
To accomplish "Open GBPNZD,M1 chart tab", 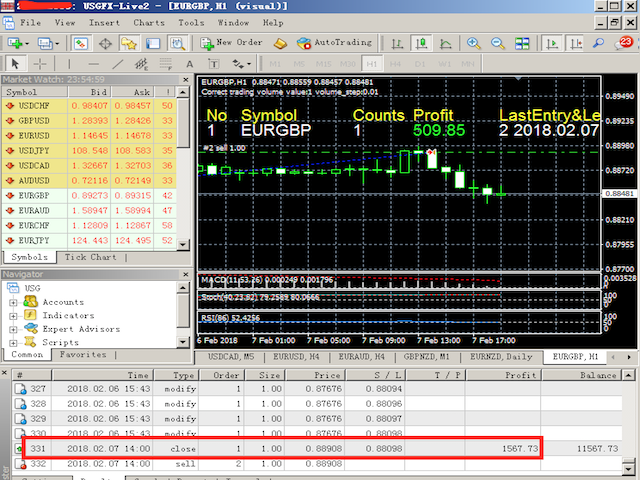I will coord(427,357).
